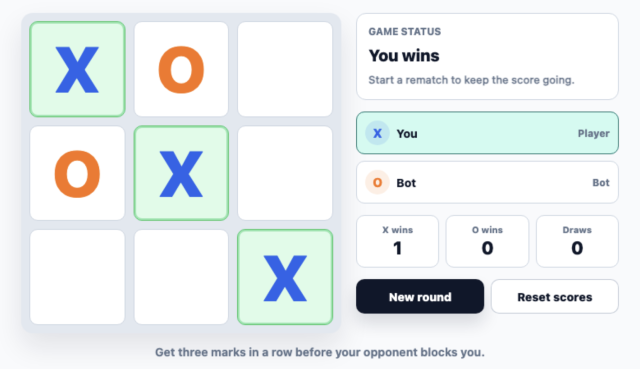This screenshot has width=640, height=369.
Task: Click the Game Status panel
Action: pos(487,56)
